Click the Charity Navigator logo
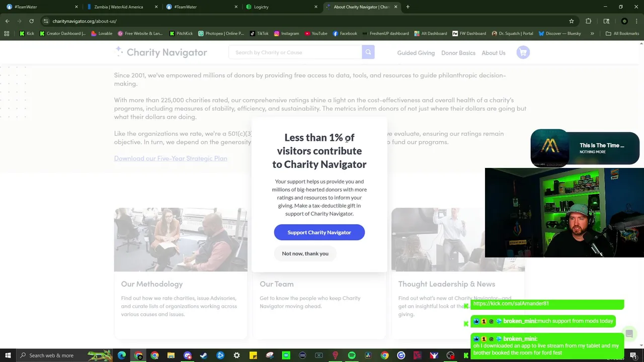This screenshot has width=644, height=362. click(x=161, y=52)
